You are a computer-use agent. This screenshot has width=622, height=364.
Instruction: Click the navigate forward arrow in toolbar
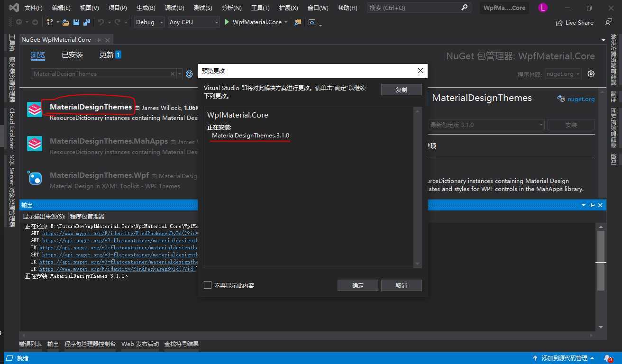pyautogui.click(x=35, y=22)
